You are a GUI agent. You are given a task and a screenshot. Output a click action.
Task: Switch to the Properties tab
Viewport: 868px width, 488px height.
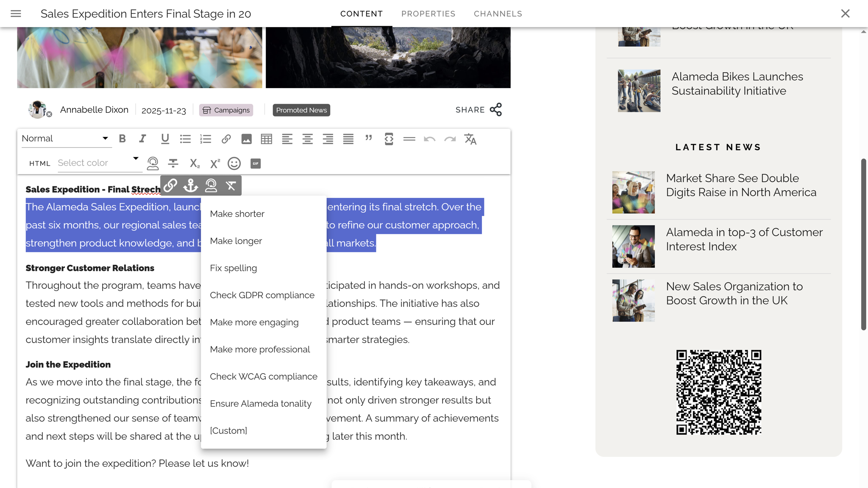tap(428, 14)
